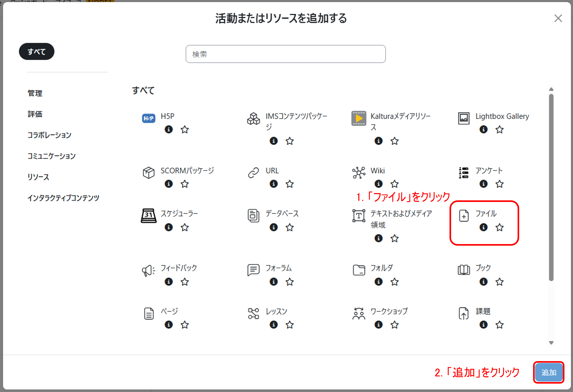Open the コラボレーション category
The height and width of the screenshot is (392, 573).
pyautogui.click(x=49, y=135)
